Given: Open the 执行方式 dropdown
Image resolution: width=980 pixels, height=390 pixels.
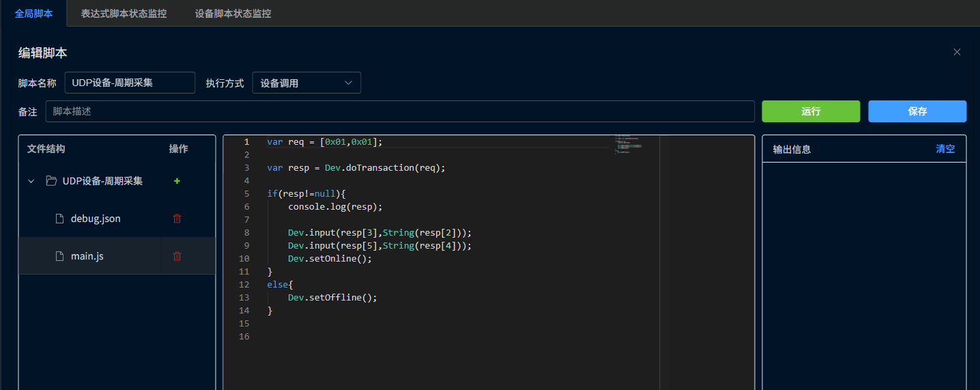Looking at the screenshot, I should click(306, 83).
